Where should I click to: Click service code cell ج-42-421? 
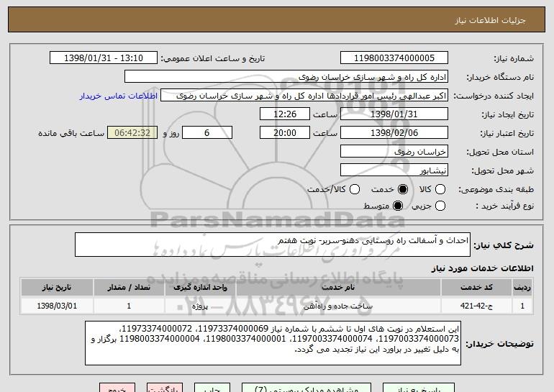(476, 306)
